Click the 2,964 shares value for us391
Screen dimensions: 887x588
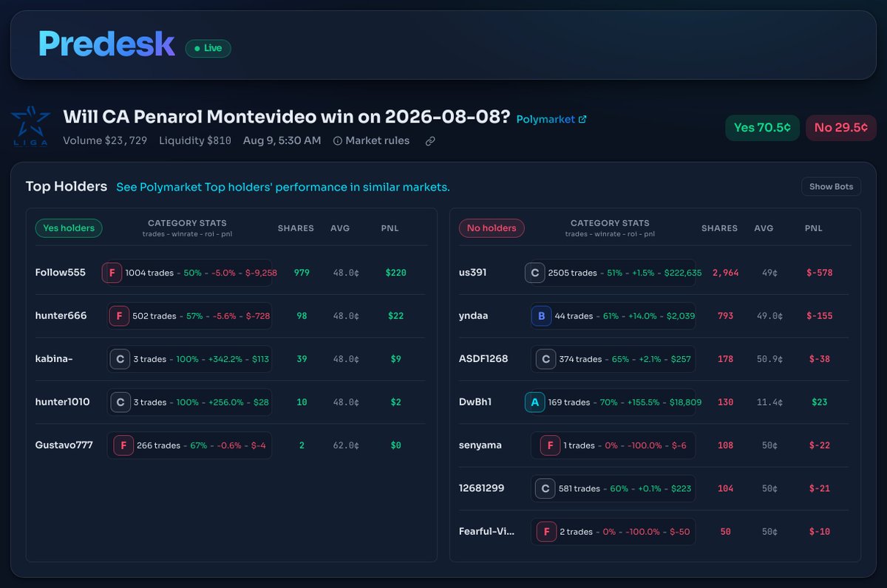pos(726,273)
